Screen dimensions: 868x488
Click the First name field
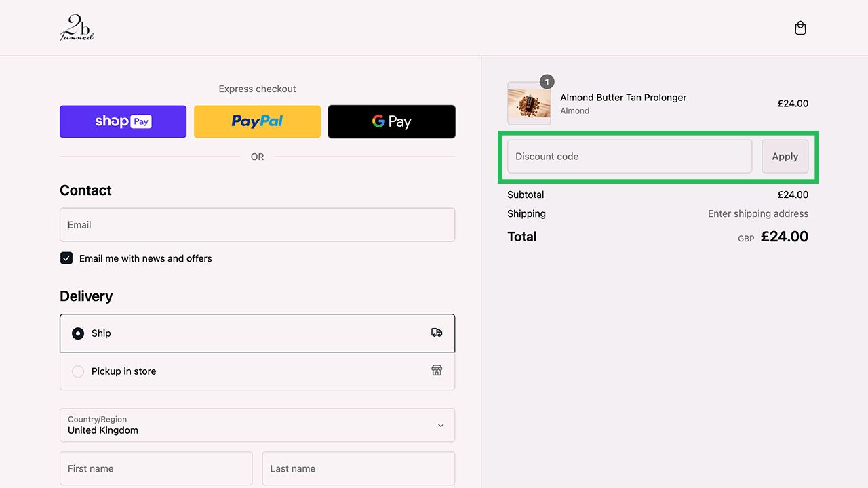coord(156,468)
